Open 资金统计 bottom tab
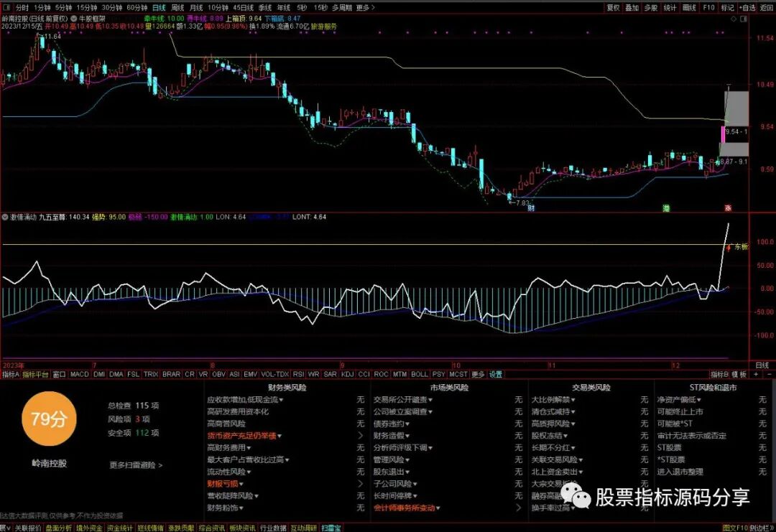This screenshot has height=532, width=776. 120,528
